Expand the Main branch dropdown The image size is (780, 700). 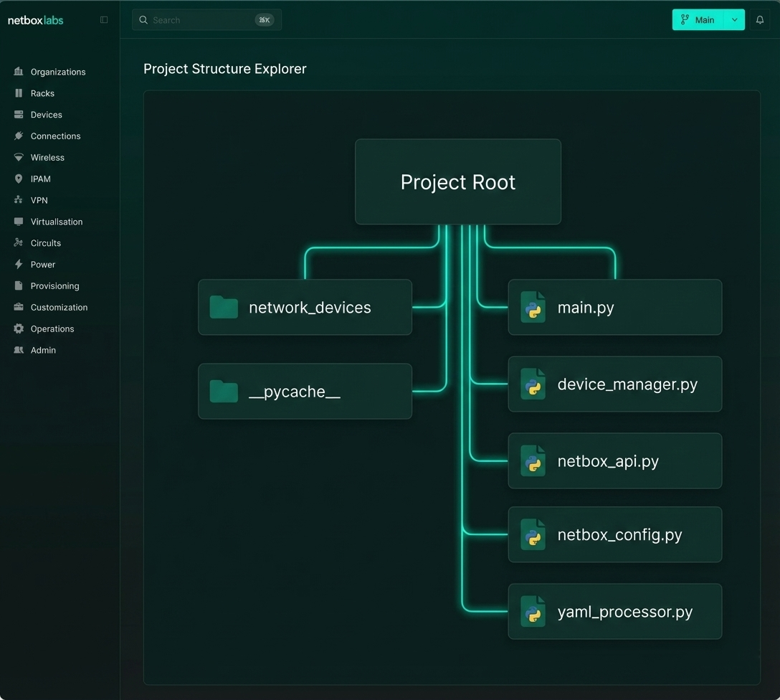tap(703, 19)
